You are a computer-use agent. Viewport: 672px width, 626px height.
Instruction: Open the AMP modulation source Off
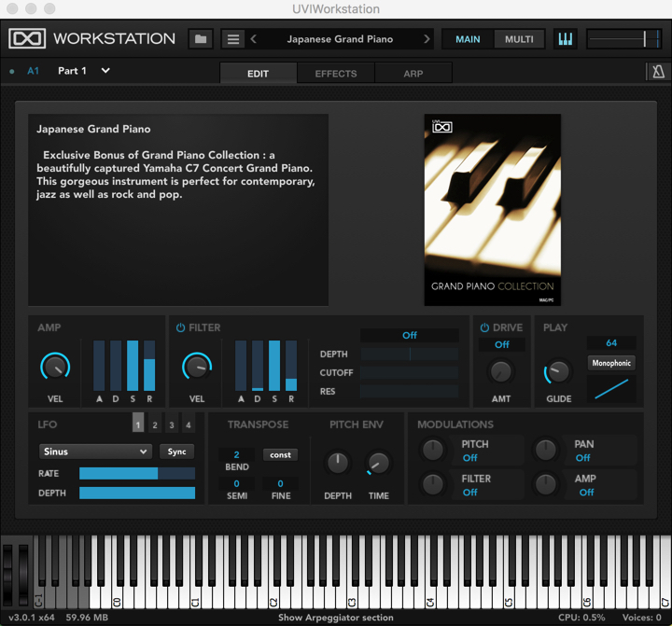point(586,493)
